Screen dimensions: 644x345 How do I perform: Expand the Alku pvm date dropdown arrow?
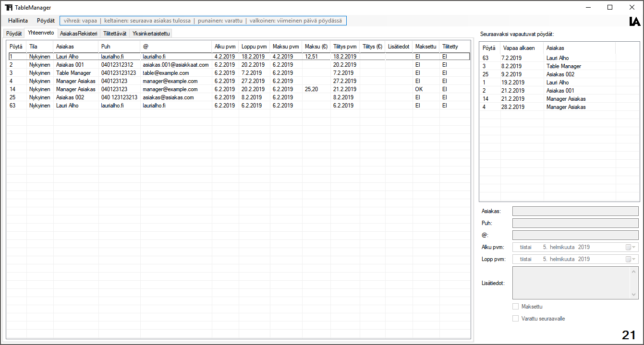634,247
